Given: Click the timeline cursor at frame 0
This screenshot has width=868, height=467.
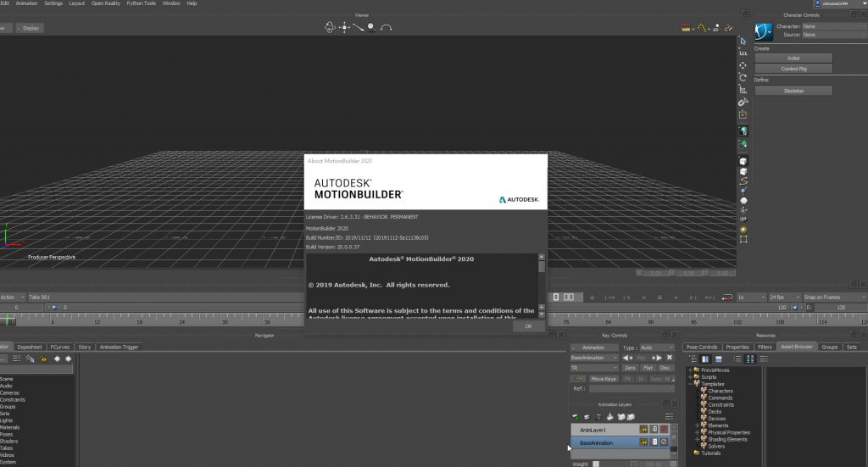Looking at the screenshot, I should (7, 320).
